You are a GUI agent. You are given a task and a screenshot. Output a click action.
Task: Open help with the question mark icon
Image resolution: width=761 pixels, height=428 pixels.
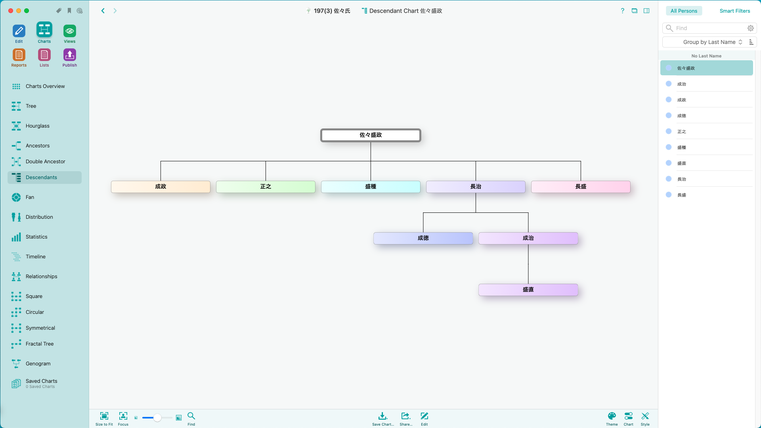point(622,11)
